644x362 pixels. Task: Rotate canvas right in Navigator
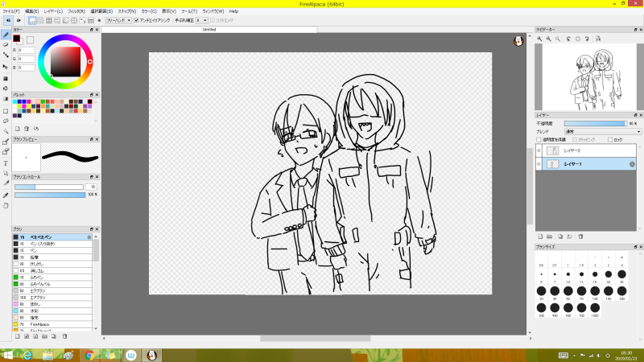(x=587, y=39)
